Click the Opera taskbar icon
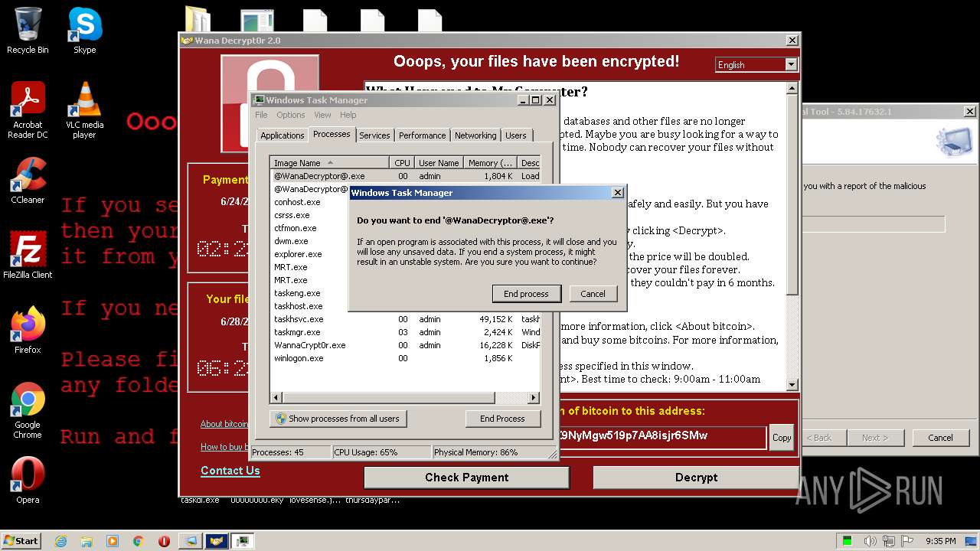Viewport: 980px width, 551px height. click(x=164, y=541)
